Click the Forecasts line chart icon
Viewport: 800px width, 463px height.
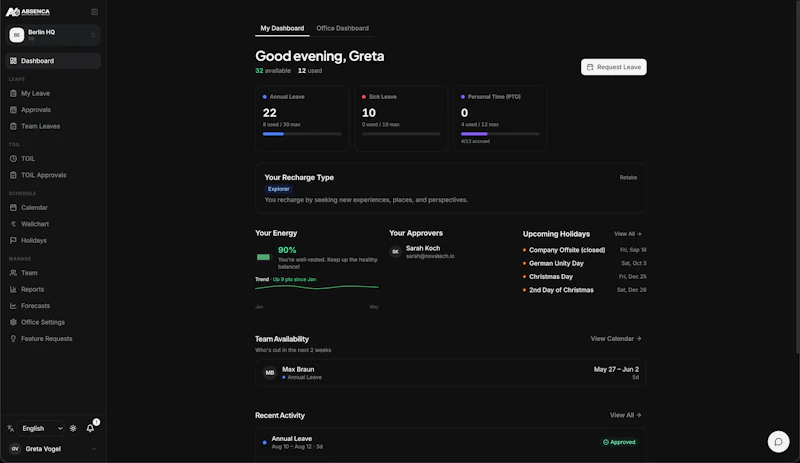(x=13, y=306)
